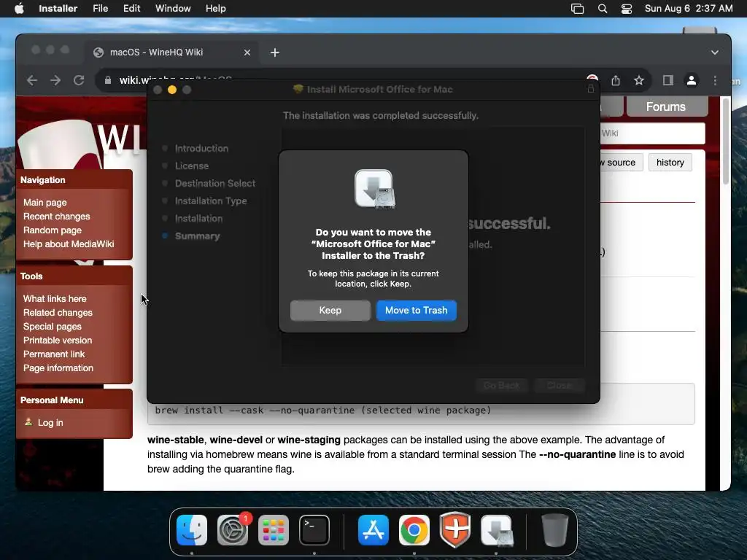Open Chrome profile menu
This screenshot has height=560, width=747.
[x=692, y=80]
